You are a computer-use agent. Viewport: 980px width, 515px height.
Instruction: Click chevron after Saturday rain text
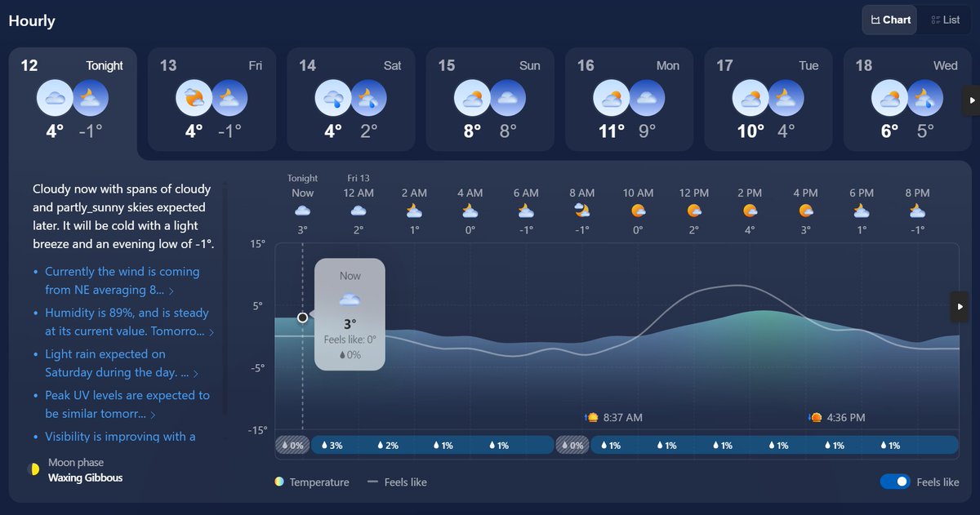[195, 373]
